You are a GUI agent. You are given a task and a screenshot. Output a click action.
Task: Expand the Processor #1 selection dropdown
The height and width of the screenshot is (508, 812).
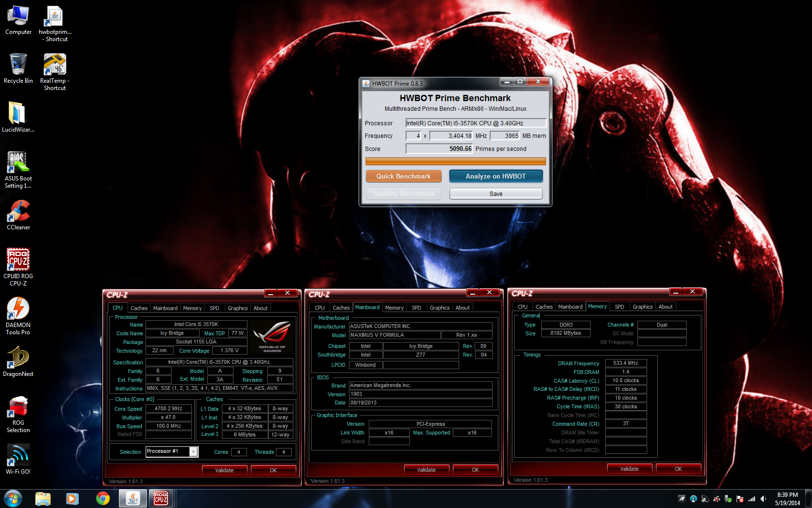pos(193,451)
